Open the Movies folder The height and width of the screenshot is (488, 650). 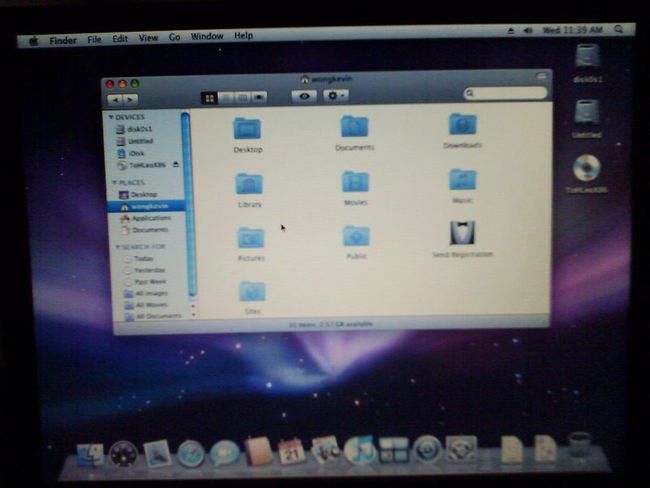click(x=356, y=182)
